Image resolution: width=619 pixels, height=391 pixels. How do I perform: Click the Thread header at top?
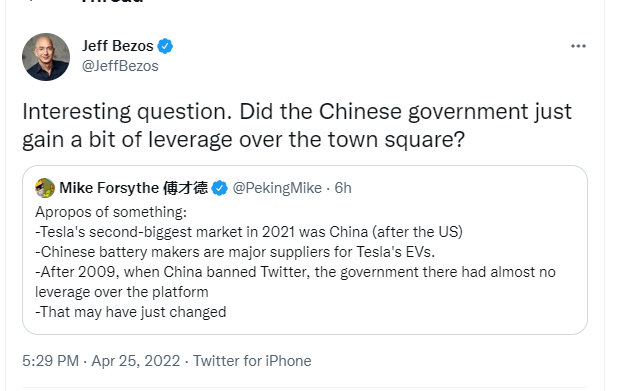pyautogui.click(x=113, y=2)
